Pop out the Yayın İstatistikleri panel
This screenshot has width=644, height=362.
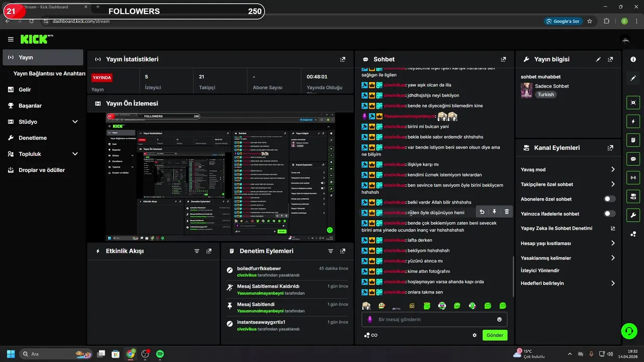(343, 59)
